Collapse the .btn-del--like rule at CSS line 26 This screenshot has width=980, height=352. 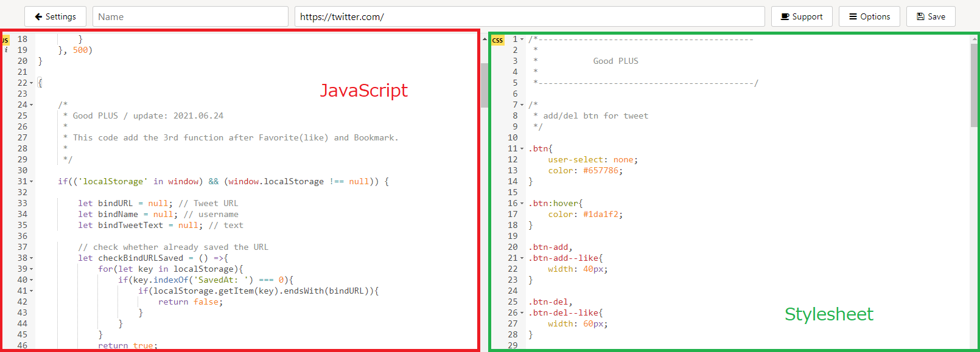(522, 313)
